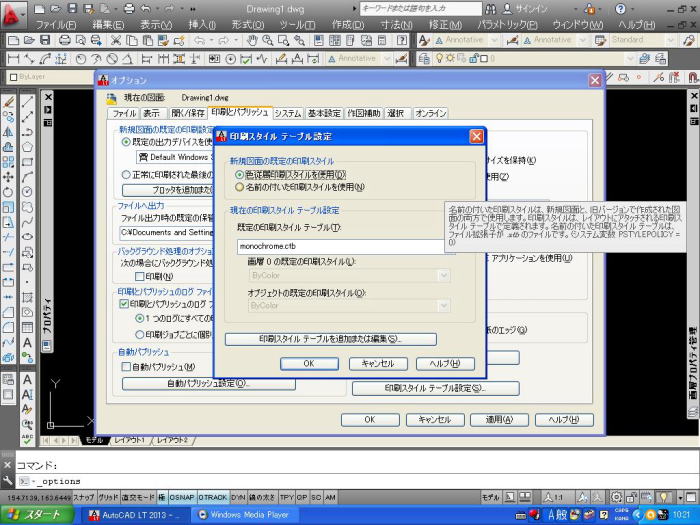This screenshot has height=525, width=700.
Task: Click the command line input field
Action: [357, 481]
